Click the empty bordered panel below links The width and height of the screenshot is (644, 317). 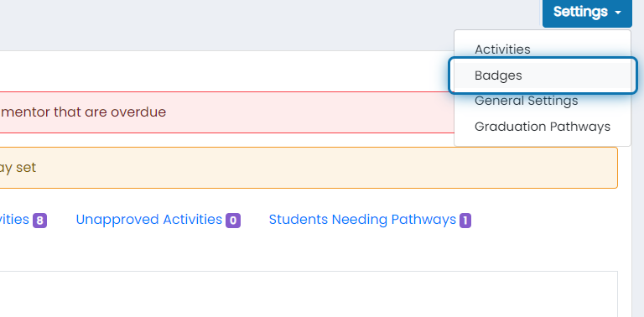click(309, 294)
